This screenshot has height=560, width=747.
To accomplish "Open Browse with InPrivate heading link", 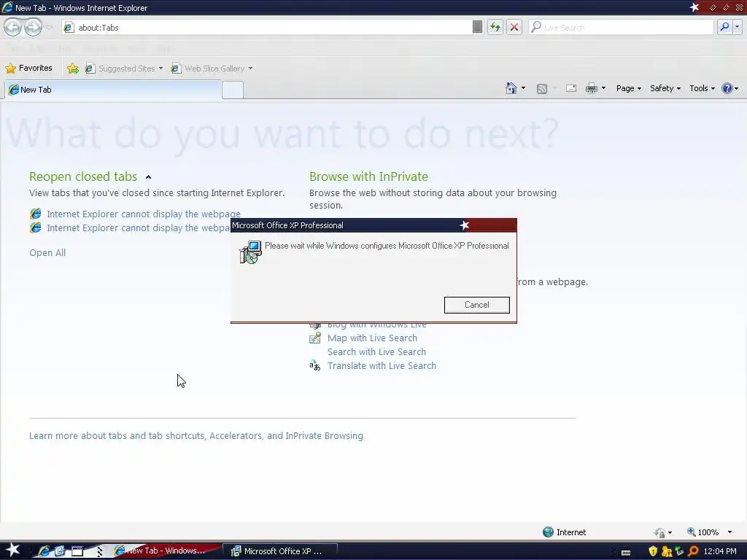I will coord(368,176).
